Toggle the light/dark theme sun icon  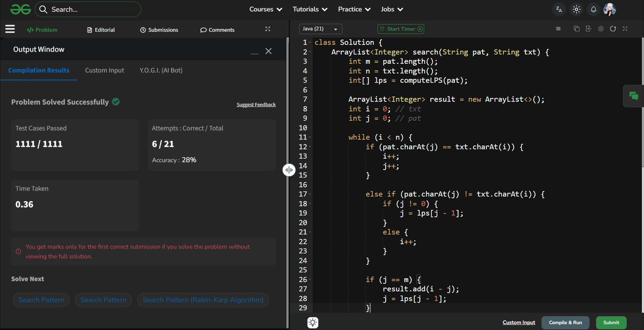pyautogui.click(x=576, y=10)
